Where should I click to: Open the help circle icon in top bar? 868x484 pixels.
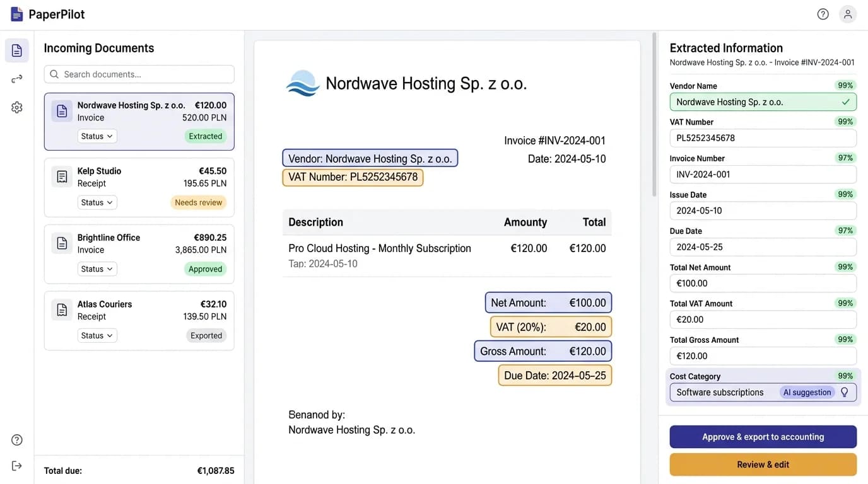823,14
